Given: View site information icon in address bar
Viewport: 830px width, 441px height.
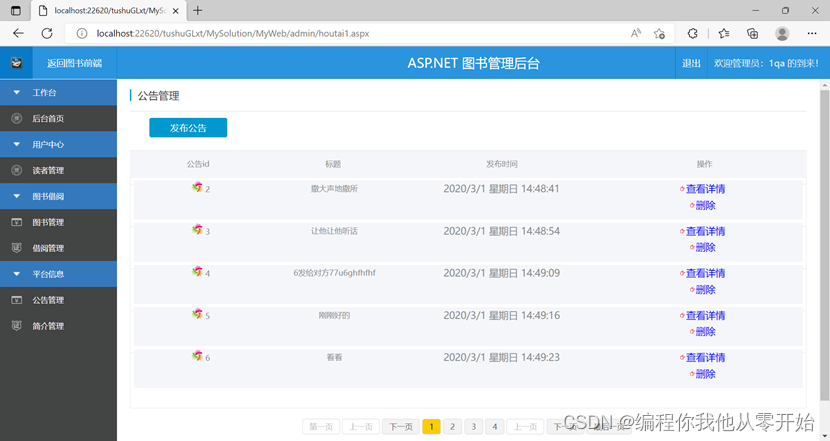Looking at the screenshot, I should (x=82, y=33).
